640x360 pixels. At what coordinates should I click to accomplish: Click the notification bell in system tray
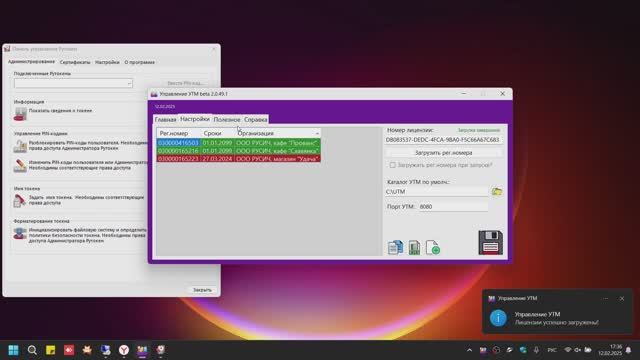(629, 350)
